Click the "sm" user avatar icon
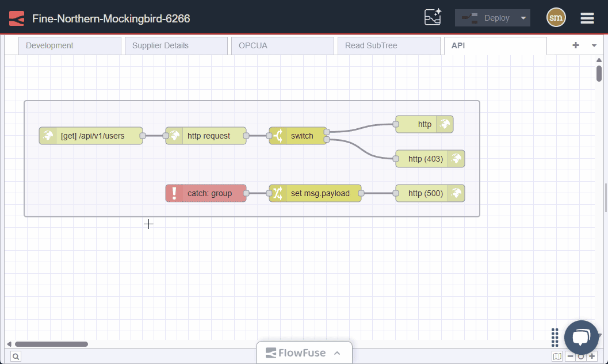 (x=556, y=17)
